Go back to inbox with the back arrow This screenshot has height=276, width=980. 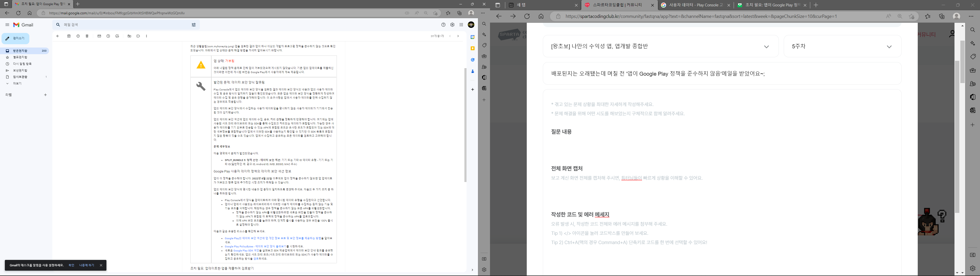pyautogui.click(x=58, y=36)
